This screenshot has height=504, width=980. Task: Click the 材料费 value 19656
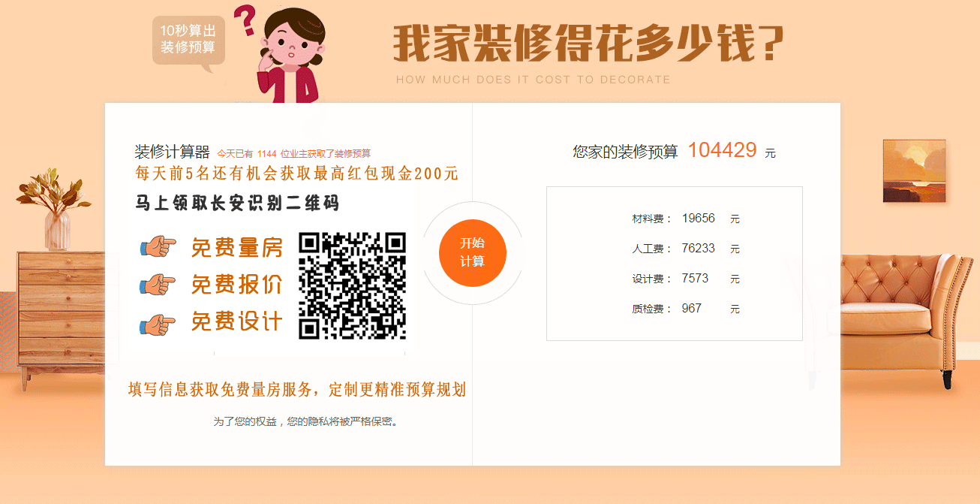click(x=699, y=219)
